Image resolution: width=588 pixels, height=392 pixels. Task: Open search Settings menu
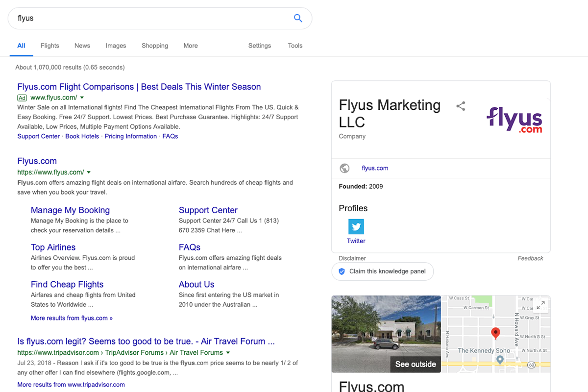[260, 46]
